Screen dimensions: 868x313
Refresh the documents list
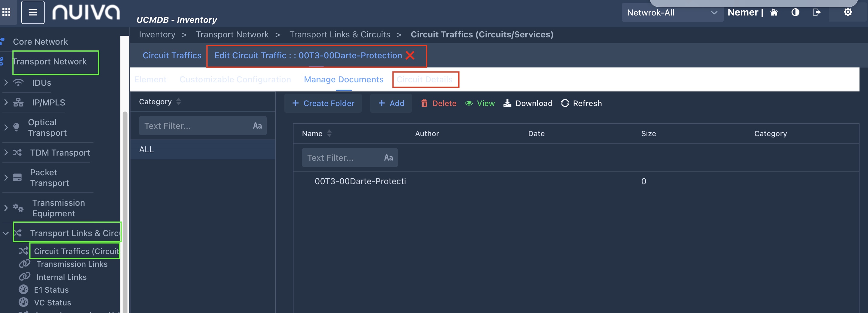point(581,103)
